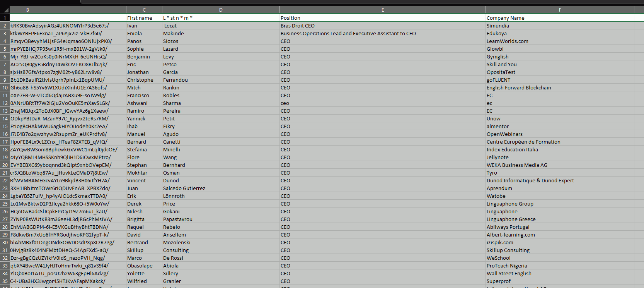Select column F header
Viewport: 644px width, 288px height.
(560, 10)
